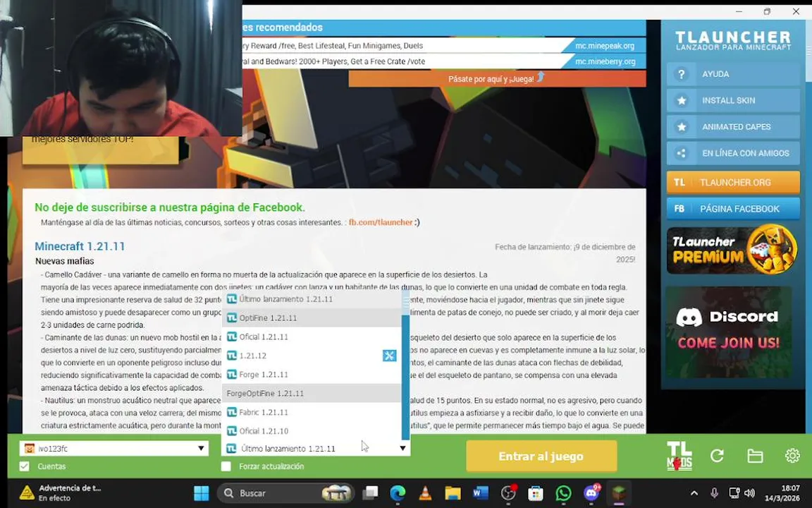Click En línea con amigos button

pyautogui.click(x=733, y=153)
